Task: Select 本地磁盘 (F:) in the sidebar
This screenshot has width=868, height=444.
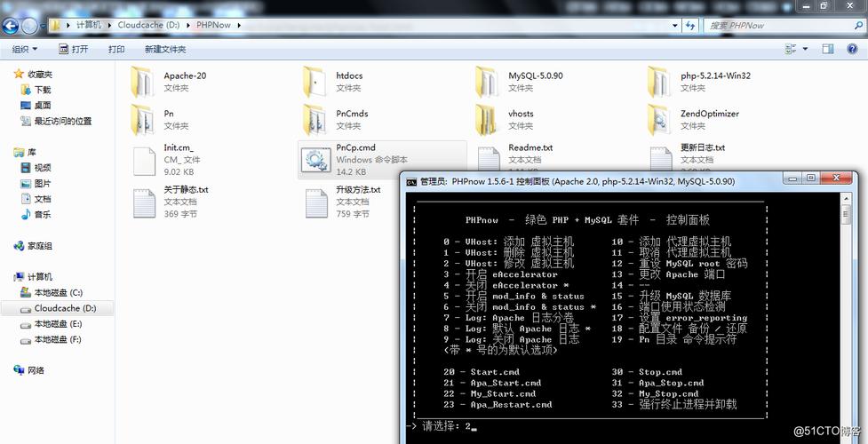Action: (58, 339)
